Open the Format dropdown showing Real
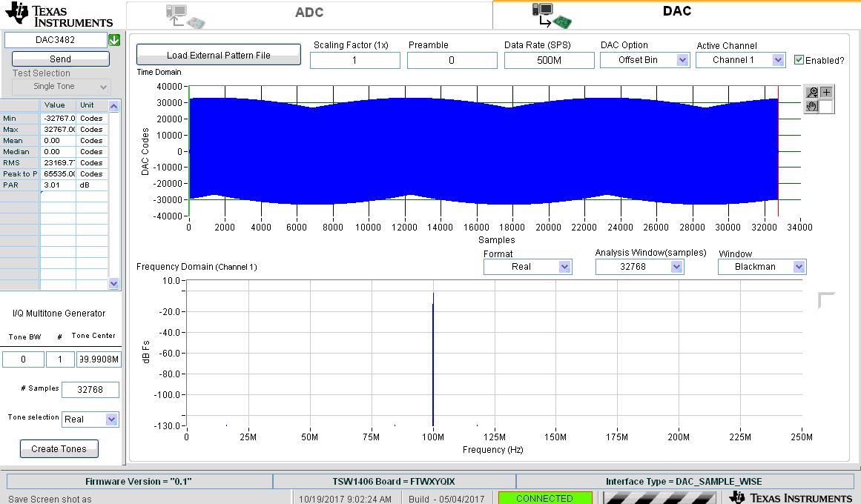The height and width of the screenshot is (504, 861). point(528,267)
